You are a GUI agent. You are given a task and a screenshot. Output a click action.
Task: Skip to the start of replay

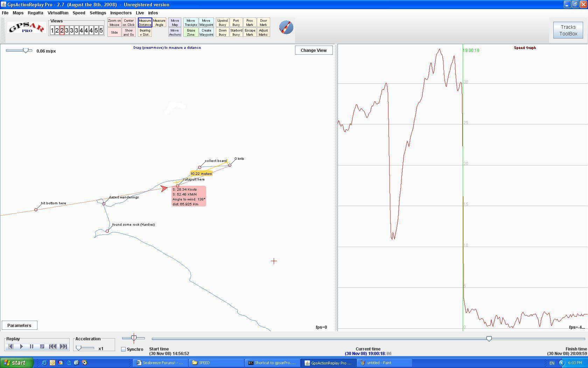click(52, 346)
